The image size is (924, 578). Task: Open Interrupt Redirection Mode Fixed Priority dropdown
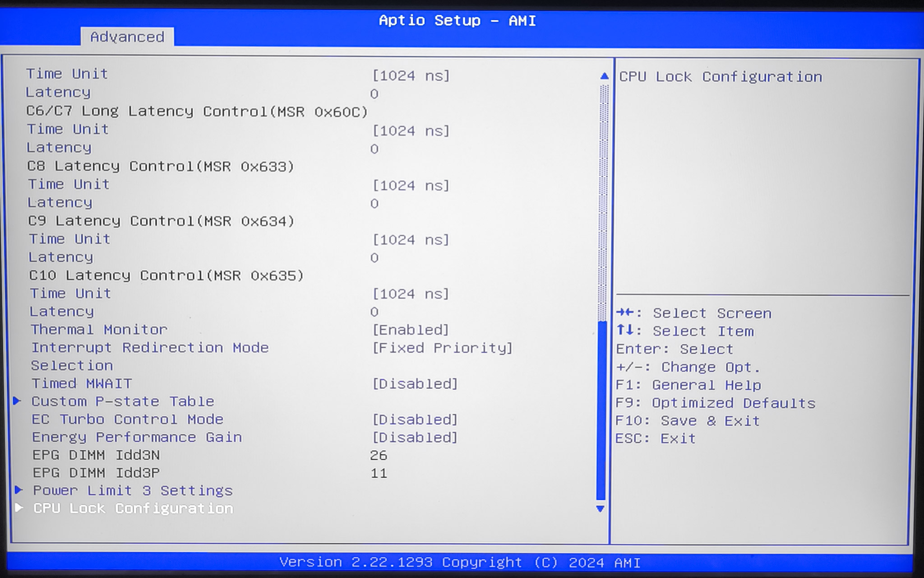tap(442, 348)
